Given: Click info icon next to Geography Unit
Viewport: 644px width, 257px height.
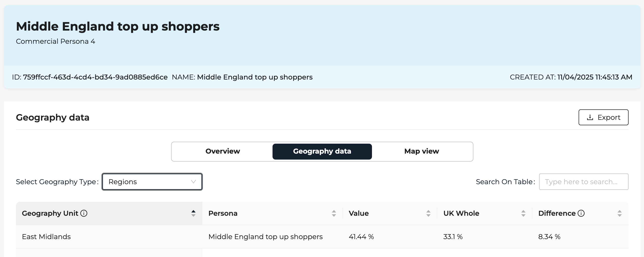Looking at the screenshot, I should 84,213.
